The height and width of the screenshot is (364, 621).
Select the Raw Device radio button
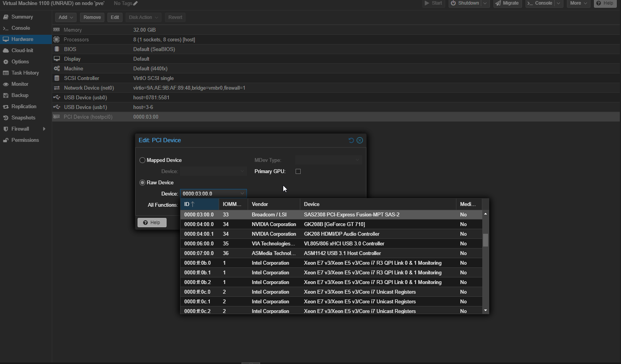142,182
